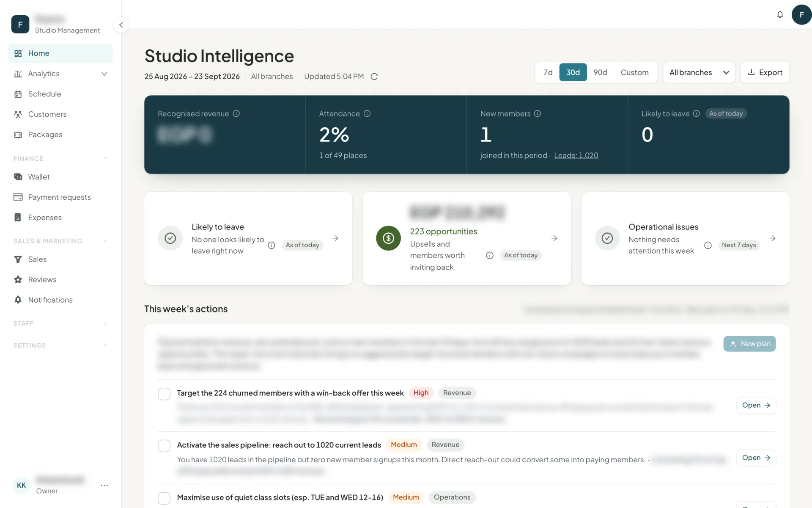Click the 223 opportunities heading
This screenshot has height=508, width=812.
[444, 232]
